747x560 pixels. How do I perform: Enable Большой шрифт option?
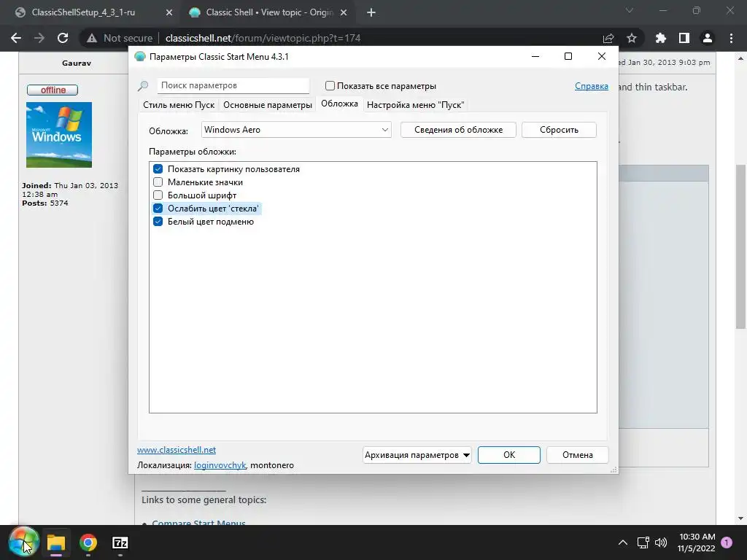coord(158,195)
